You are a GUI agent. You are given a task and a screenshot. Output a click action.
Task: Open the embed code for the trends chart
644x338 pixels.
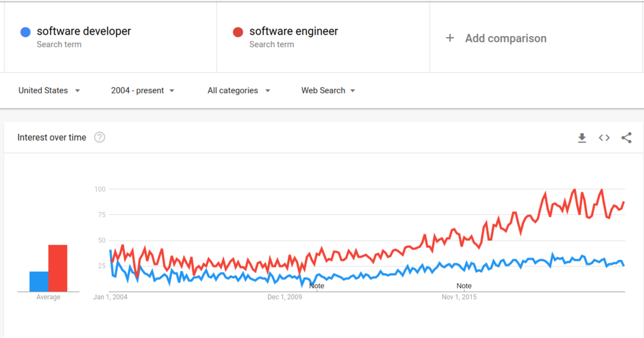(x=604, y=138)
